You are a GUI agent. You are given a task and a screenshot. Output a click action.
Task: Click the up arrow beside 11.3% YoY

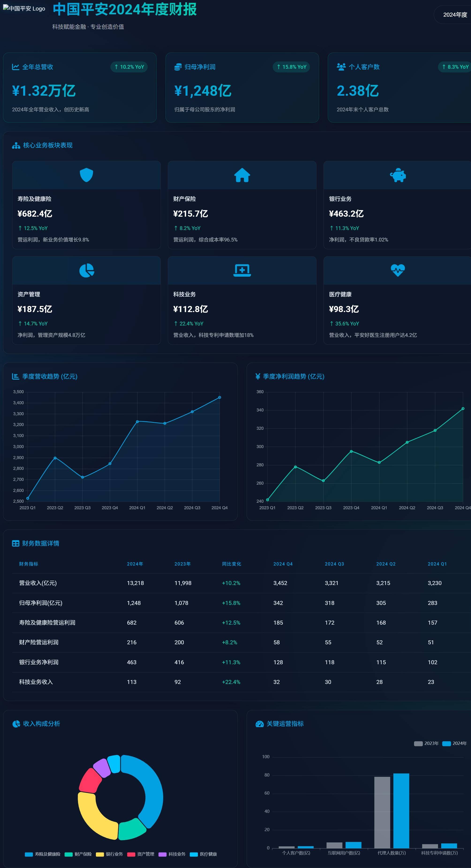(x=332, y=228)
